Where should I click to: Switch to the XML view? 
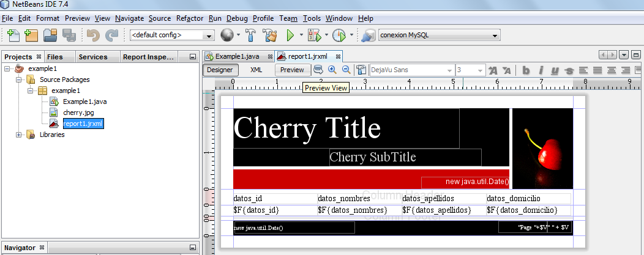(256, 70)
